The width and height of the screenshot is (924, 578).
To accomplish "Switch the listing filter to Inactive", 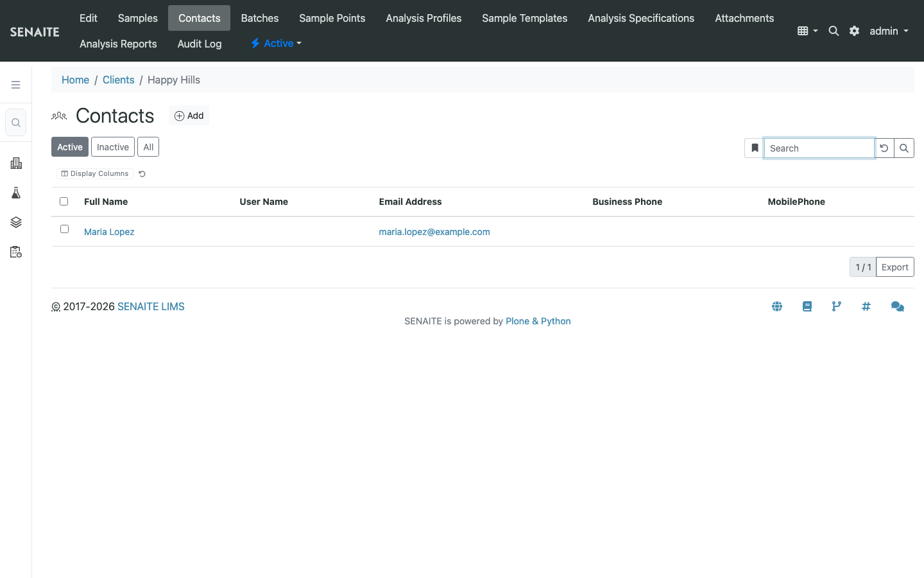I will coord(113,147).
